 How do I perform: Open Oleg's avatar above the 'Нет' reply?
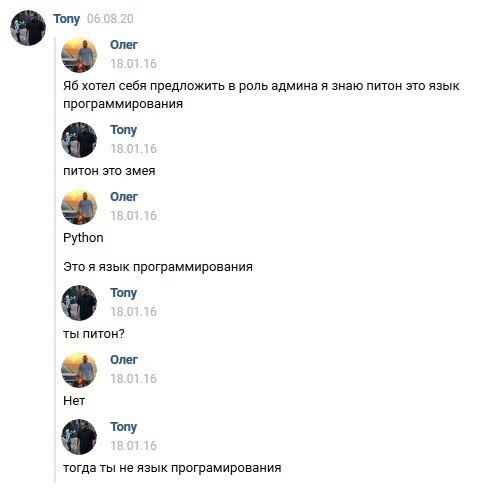(79, 370)
